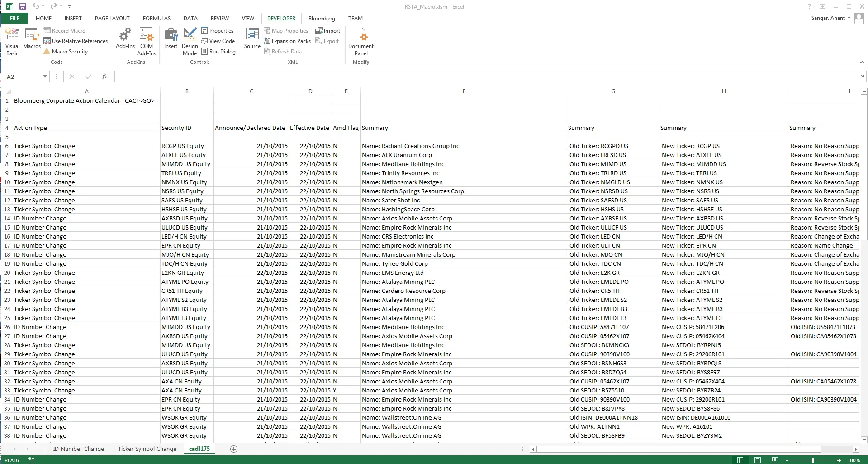Open the XML Source pane
The image size is (868, 464).
click(x=252, y=38)
